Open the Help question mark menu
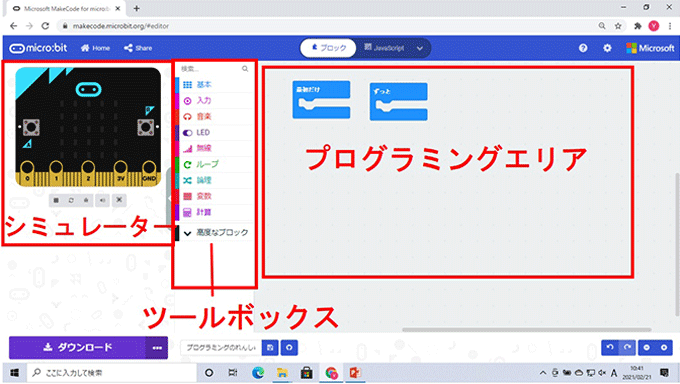Viewport: 680px width, 384px height. click(x=583, y=48)
